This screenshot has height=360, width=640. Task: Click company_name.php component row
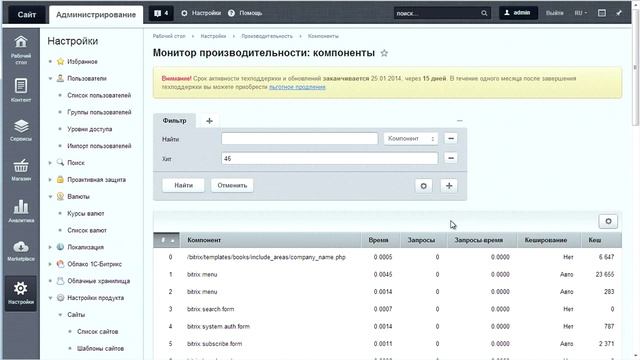point(387,257)
